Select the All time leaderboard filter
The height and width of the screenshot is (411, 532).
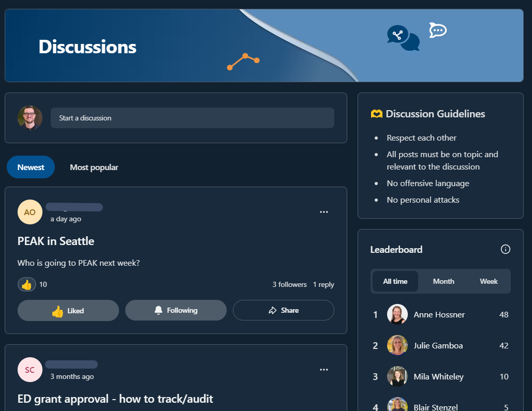click(395, 281)
